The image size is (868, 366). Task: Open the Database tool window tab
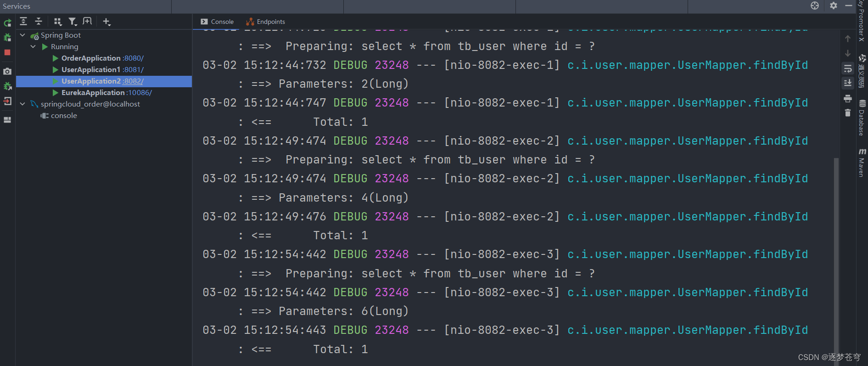click(862, 117)
